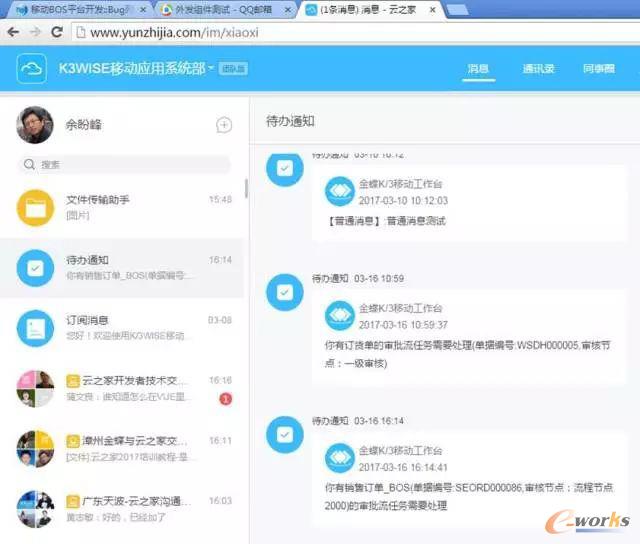
Task: Close the 移动BOS平台开发 tab
Action: 143,10
